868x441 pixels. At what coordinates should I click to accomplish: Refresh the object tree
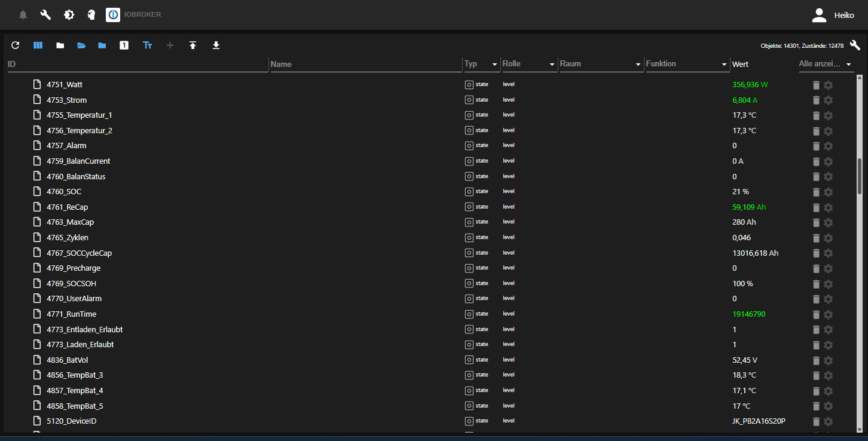pos(15,45)
